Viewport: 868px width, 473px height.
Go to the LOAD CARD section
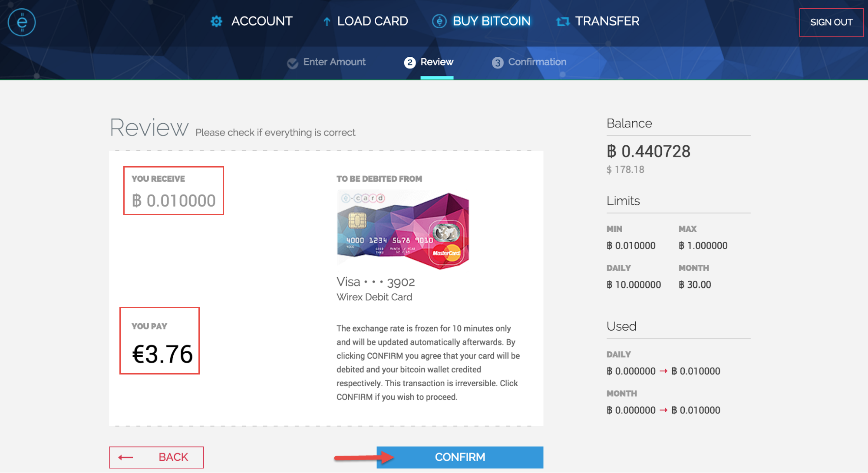[373, 21]
